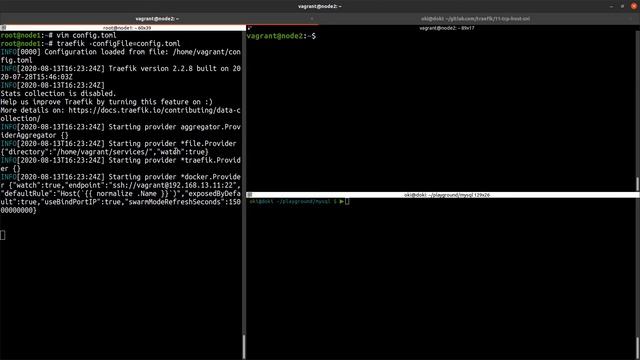
Task: Click the 'traefik -configFile=config.toml' command
Action: click(x=118, y=43)
